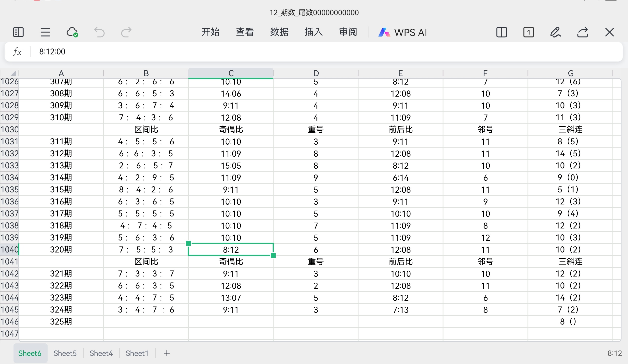The image size is (628, 364).
Task: Open the hamburger menu icon
Action: point(45,32)
